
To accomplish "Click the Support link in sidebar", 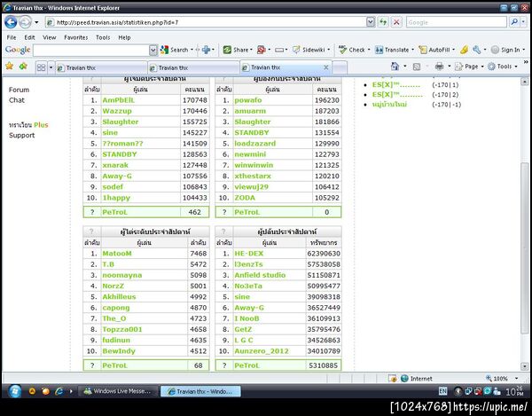I will point(21,135).
